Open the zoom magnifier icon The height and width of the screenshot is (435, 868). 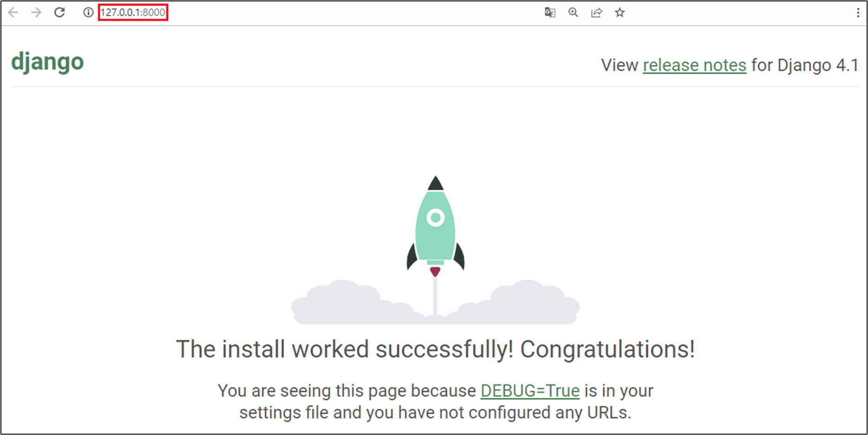(573, 13)
